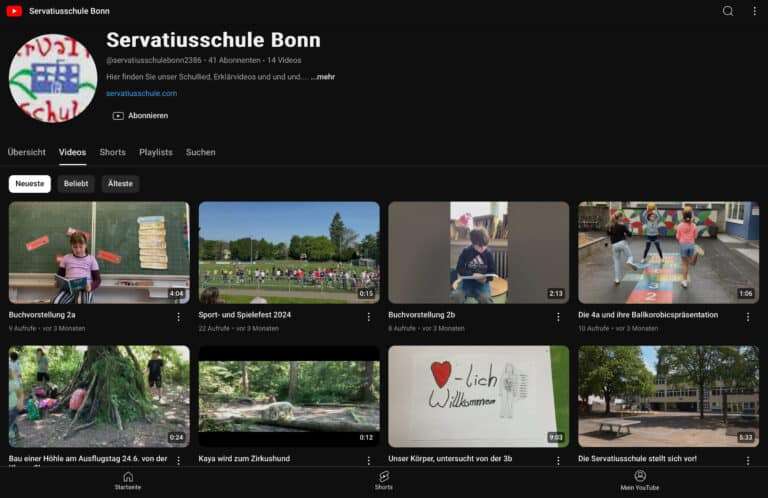Open options for Ballkorobicspräsentation video
Image resolution: width=768 pixels, height=498 pixels.
click(x=748, y=317)
